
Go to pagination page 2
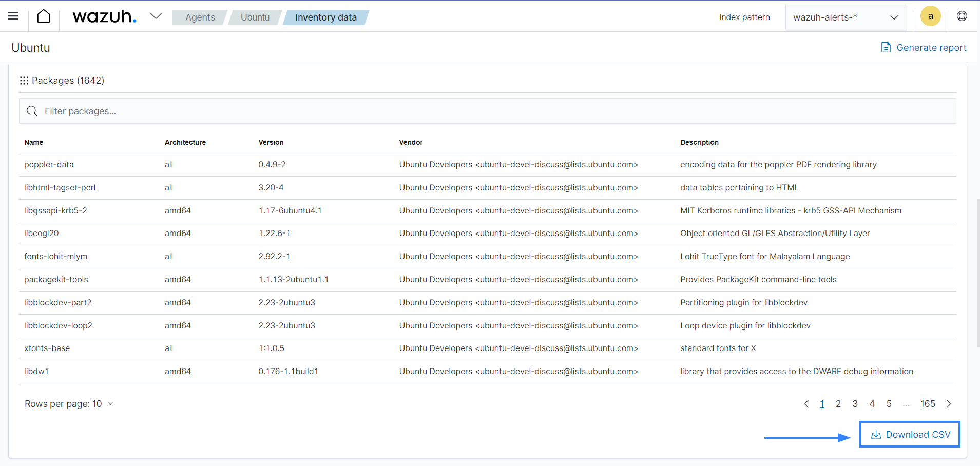(x=838, y=404)
